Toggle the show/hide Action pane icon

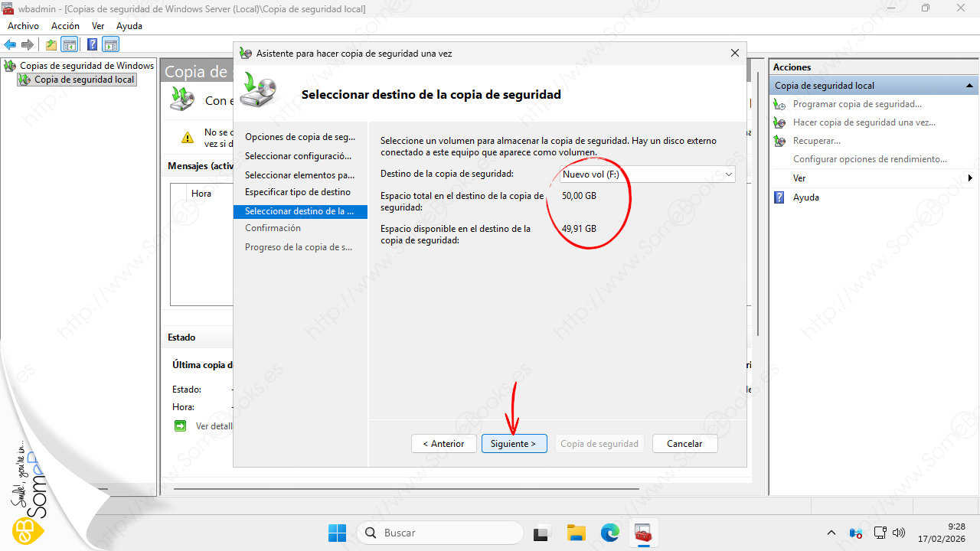(111, 44)
